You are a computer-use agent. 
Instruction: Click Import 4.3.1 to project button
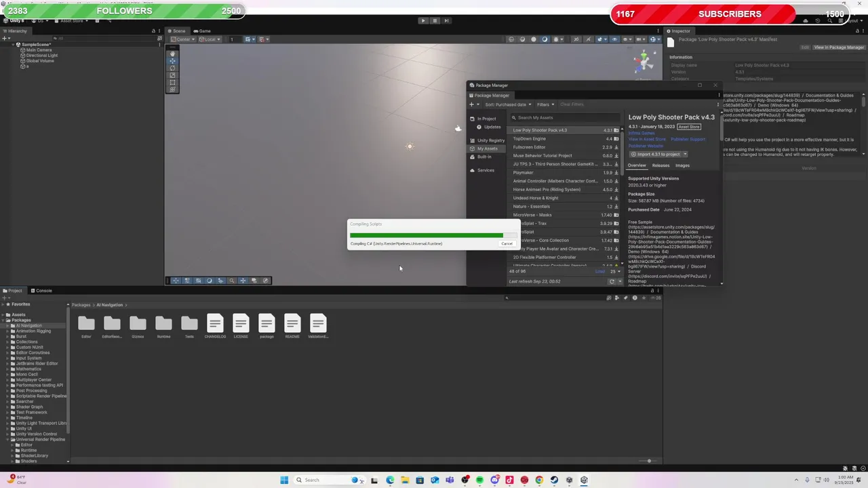[x=656, y=154]
